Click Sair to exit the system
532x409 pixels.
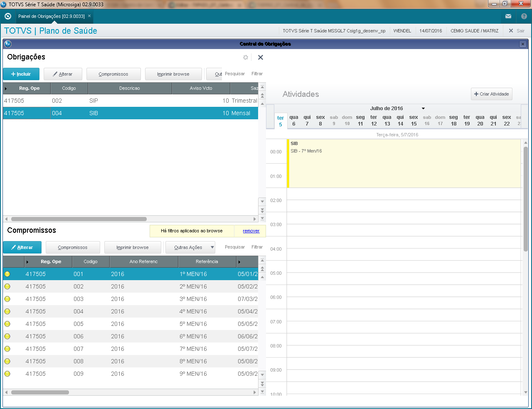(x=517, y=31)
